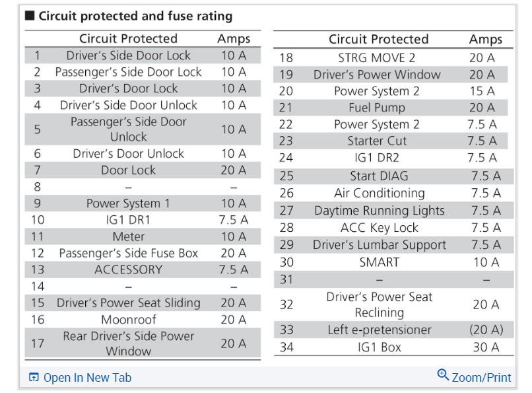
Task: Select the IG1 Box 30 A amps value
Action: (486, 347)
